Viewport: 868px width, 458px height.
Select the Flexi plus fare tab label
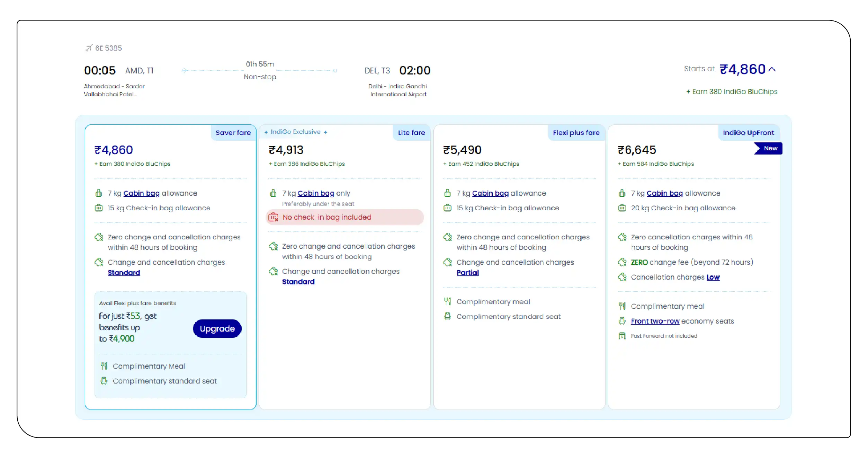tap(576, 133)
